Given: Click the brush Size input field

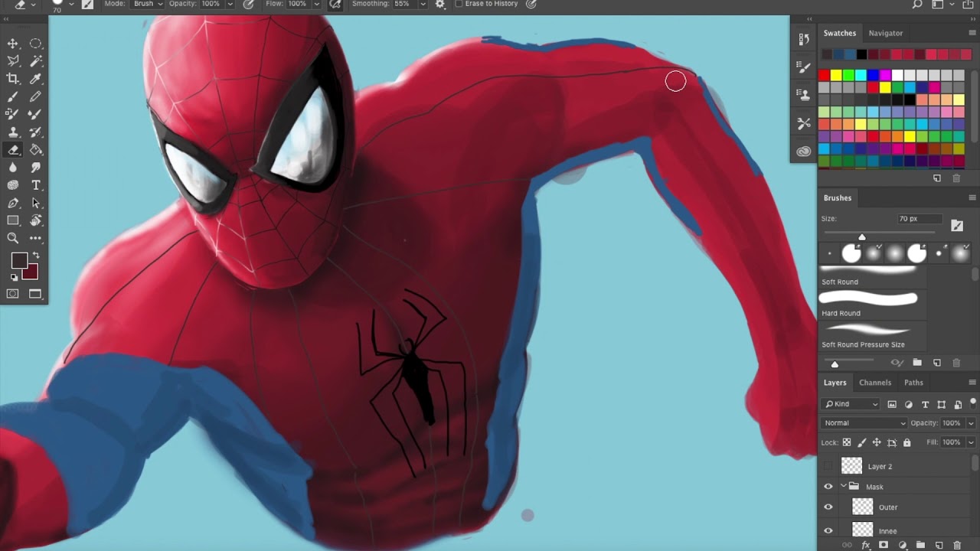Looking at the screenshot, I should [919, 219].
